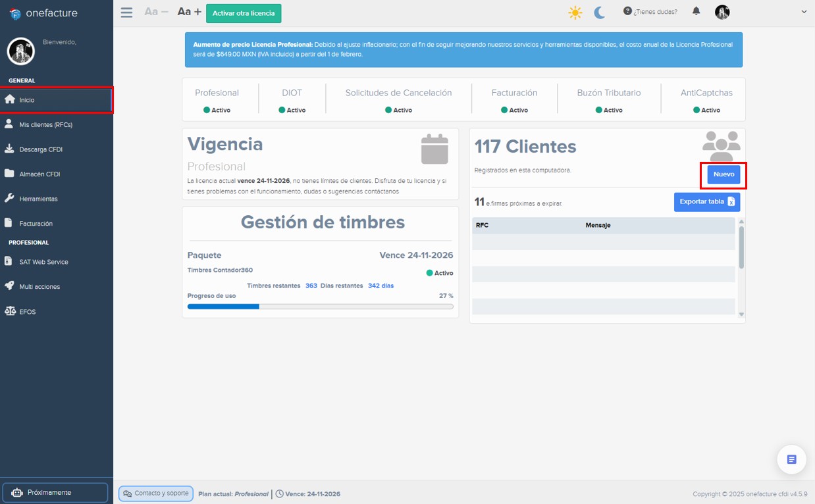Click the notifications bell icon

tap(696, 11)
